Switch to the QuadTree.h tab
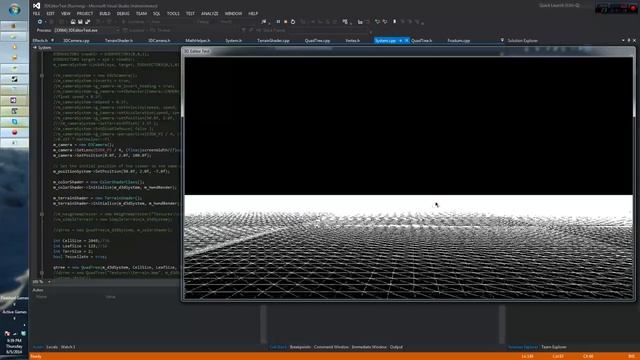640x360 pixels. [x=421, y=40]
